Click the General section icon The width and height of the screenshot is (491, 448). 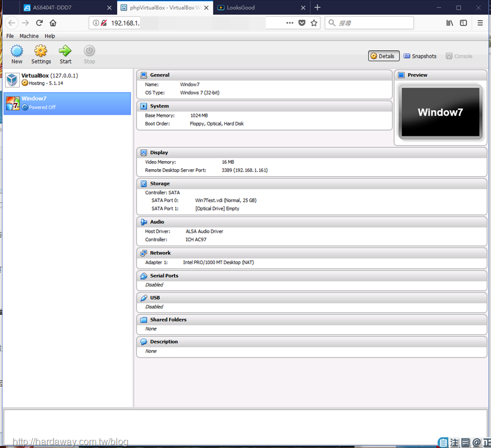coord(143,75)
